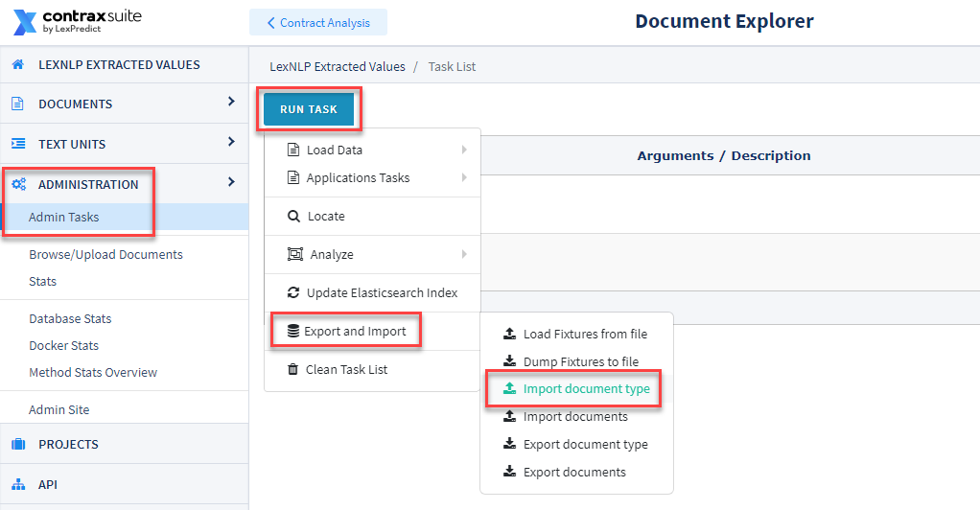Click Task List breadcrumb text
Screen dimensions: 980x510
point(452,66)
